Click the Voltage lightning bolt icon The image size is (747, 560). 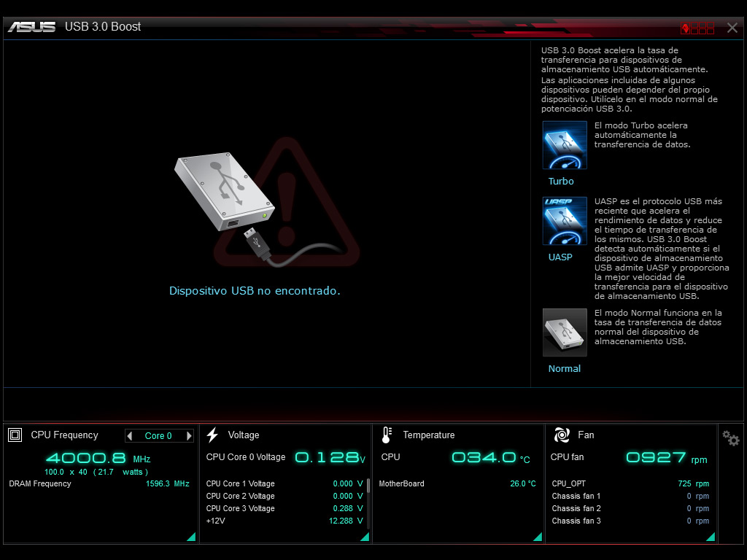click(212, 435)
